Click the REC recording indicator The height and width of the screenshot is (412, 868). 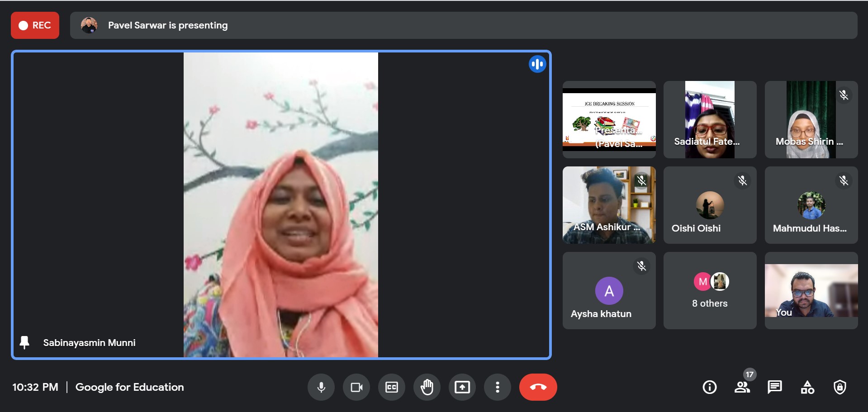(35, 25)
